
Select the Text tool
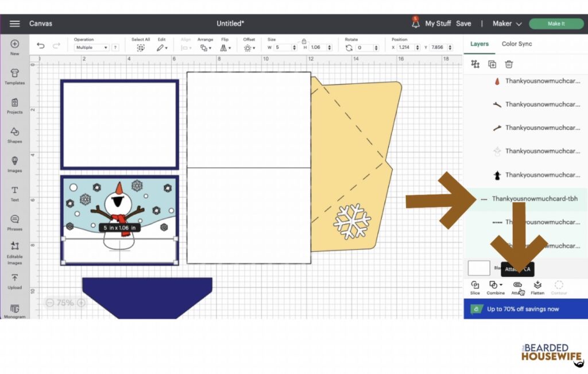14,194
